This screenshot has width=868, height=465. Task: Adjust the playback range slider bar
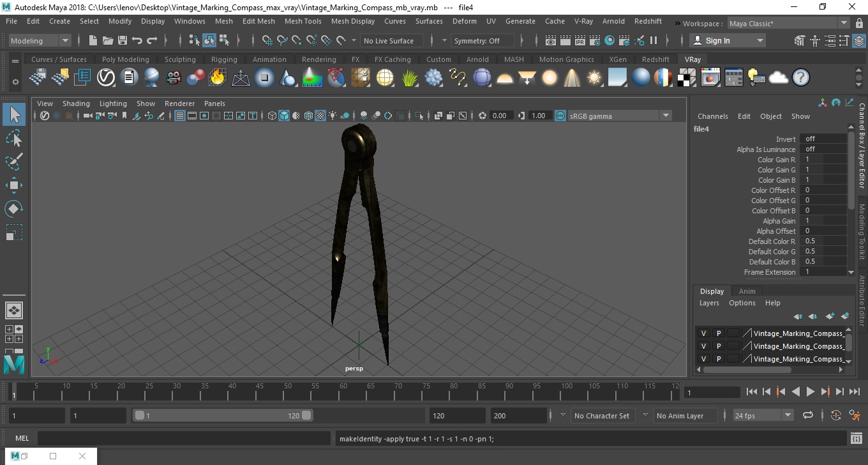223,415
